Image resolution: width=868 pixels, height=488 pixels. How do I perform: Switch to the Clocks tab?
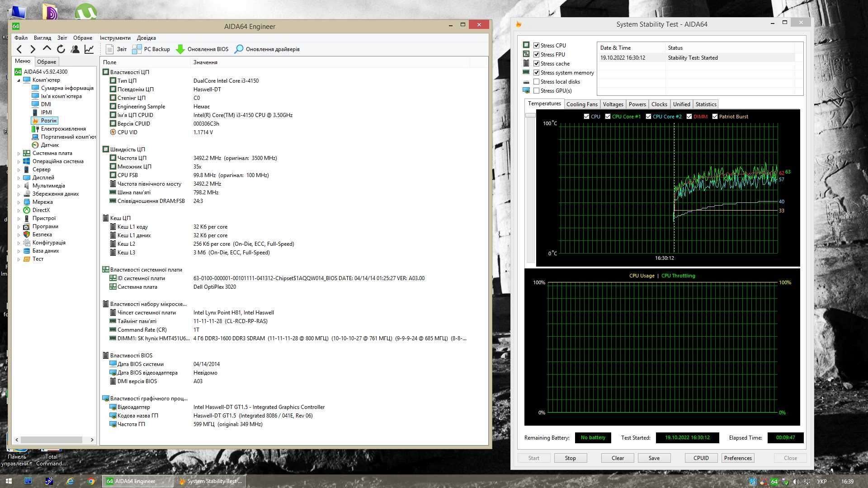click(x=659, y=104)
